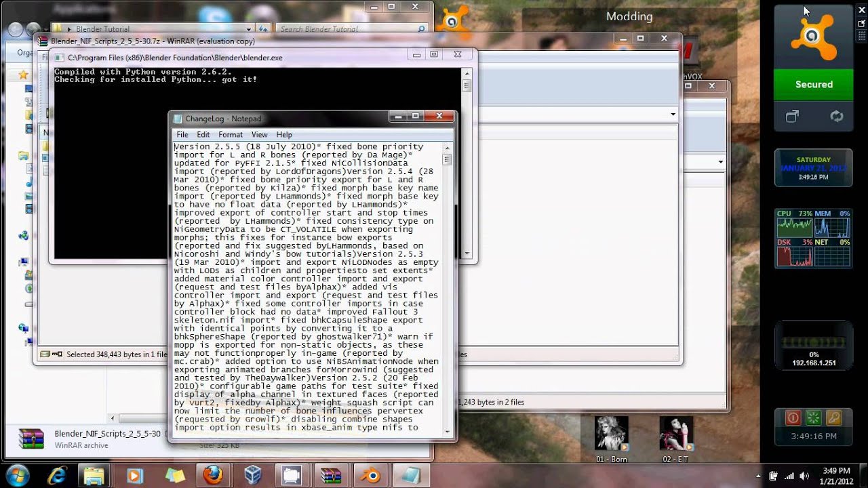This screenshot has height=488, width=868.
Task: Switch to Notepad on the taskbar
Action: point(410,475)
